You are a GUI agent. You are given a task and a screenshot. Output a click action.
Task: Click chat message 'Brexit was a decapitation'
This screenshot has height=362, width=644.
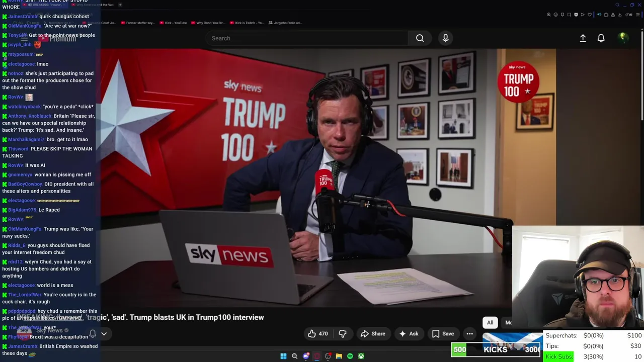coord(59,337)
